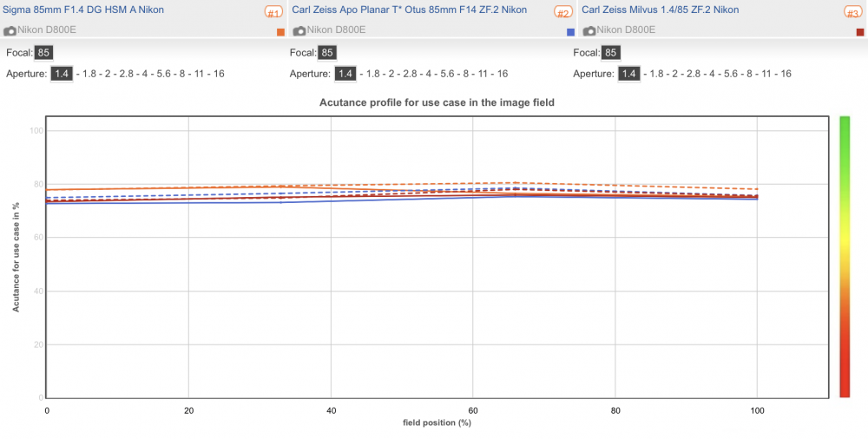The width and height of the screenshot is (868, 439).
Task: Set Sigma lens aperture to 16
Action: click(219, 74)
